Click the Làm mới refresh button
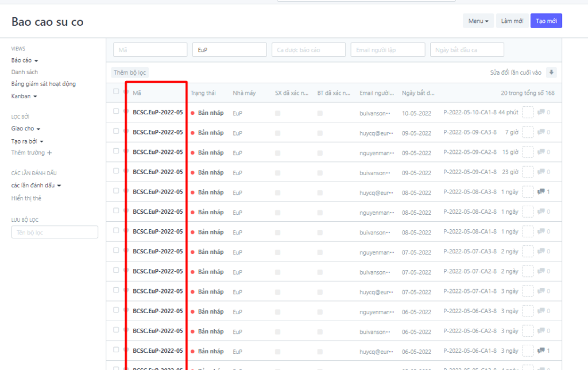 tap(512, 21)
